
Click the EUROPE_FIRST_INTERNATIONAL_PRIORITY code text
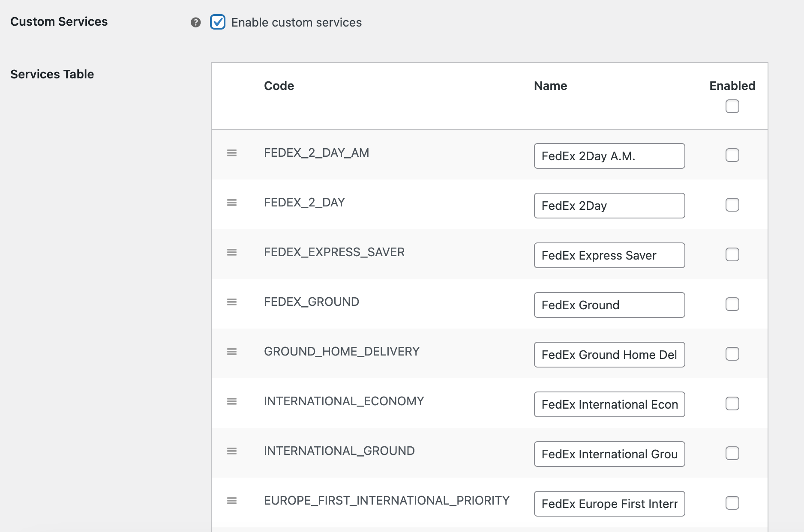[x=387, y=501]
